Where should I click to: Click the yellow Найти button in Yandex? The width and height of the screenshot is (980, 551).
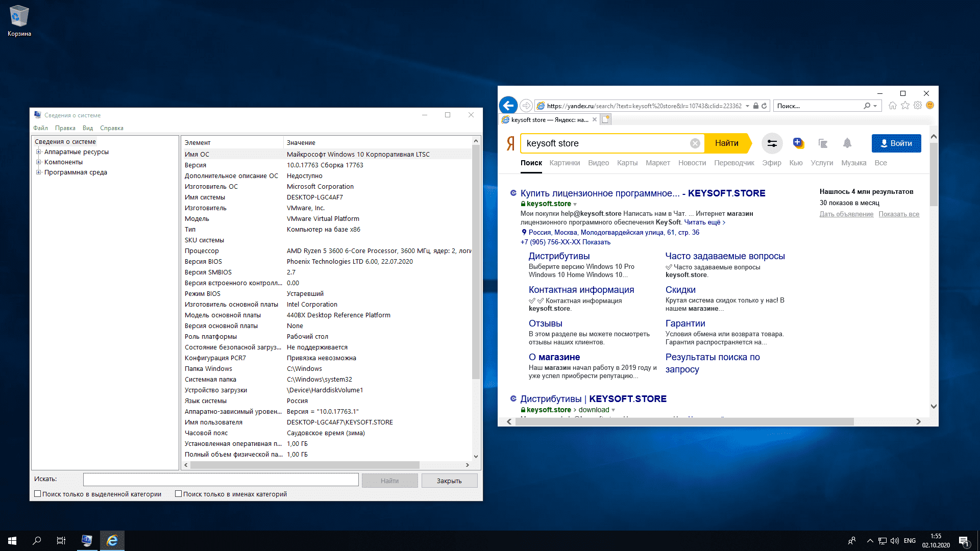pyautogui.click(x=727, y=143)
